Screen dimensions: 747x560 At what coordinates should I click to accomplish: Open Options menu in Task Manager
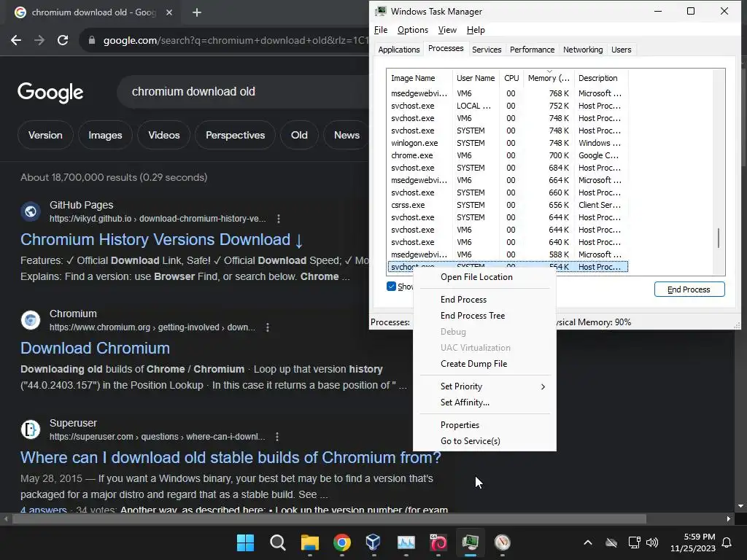pos(413,30)
